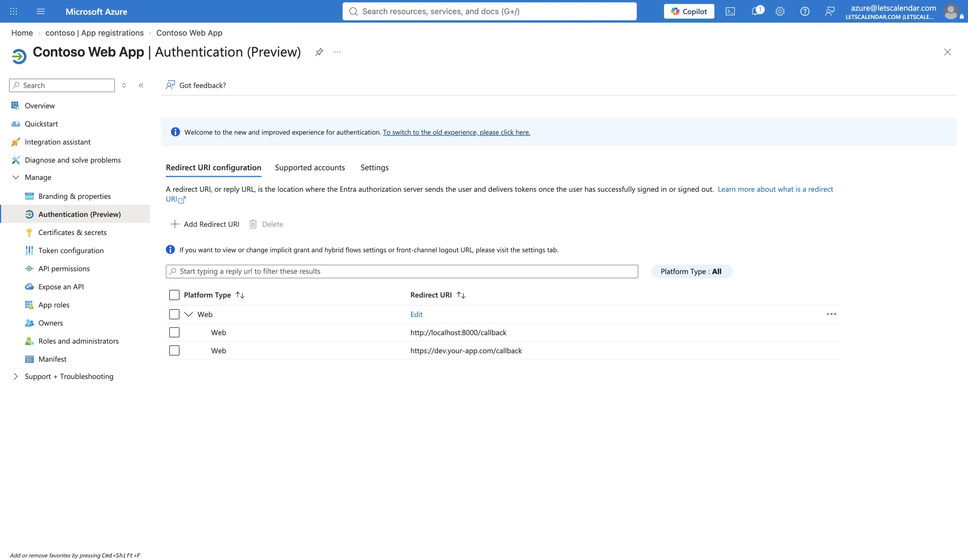This screenshot has width=968, height=560.
Task: Open Learn more about redirect URI link
Action: [775, 189]
